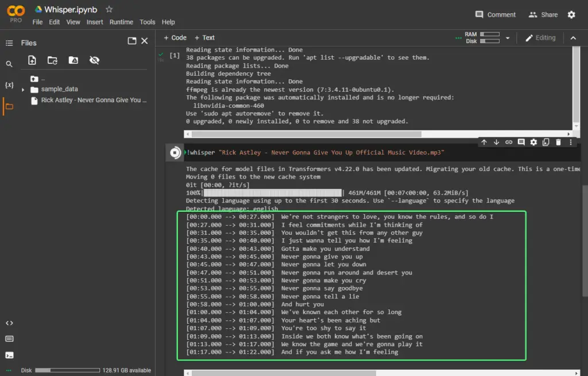Click the first output vertical scrollbar
Viewport: 588px width, 376px height.
(x=576, y=84)
